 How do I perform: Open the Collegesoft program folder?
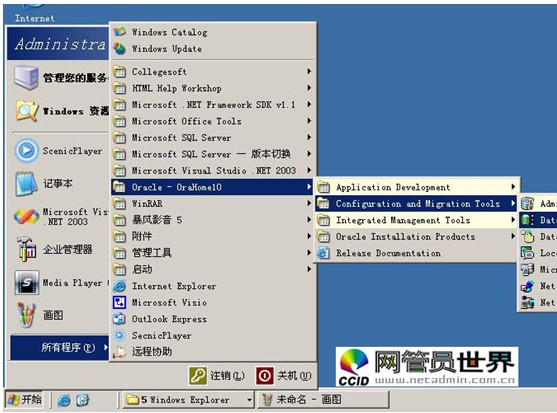pos(213,72)
